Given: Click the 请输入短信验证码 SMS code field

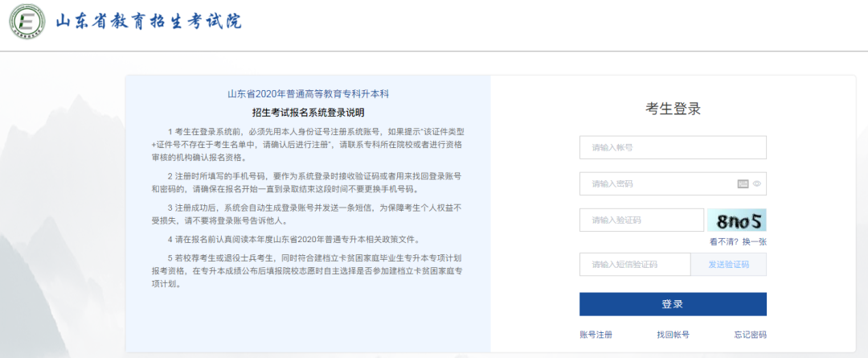Looking at the screenshot, I should 635,265.
